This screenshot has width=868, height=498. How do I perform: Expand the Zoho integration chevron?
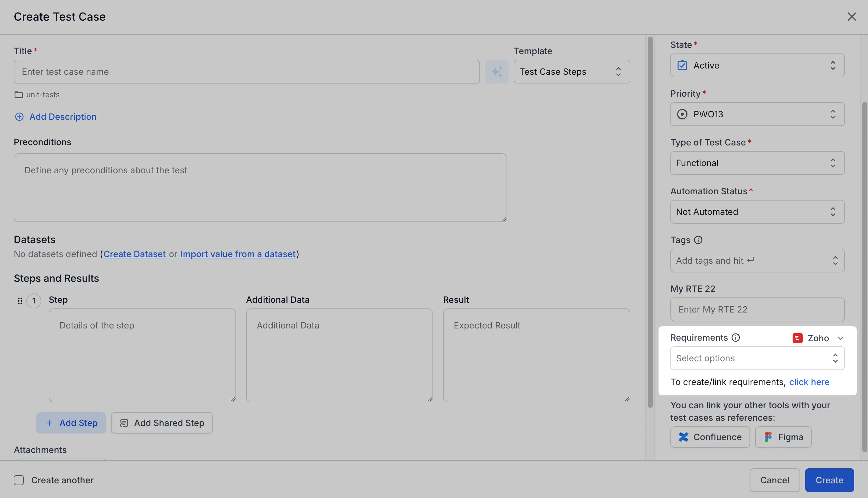[840, 338]
